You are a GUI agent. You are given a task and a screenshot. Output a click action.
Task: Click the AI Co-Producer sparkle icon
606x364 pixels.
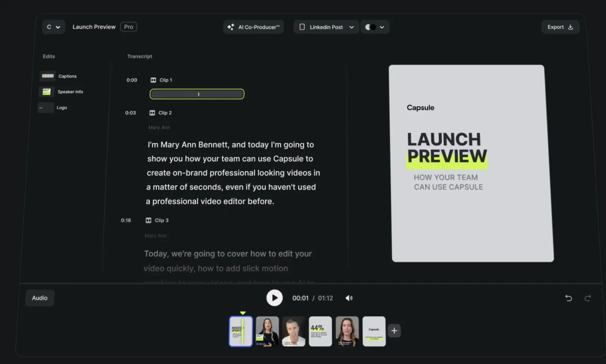point(231,27)
